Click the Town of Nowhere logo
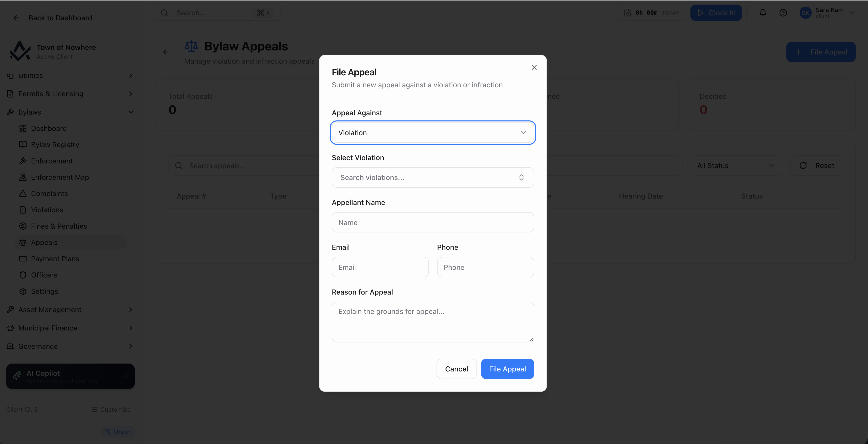 pos(20,51)
